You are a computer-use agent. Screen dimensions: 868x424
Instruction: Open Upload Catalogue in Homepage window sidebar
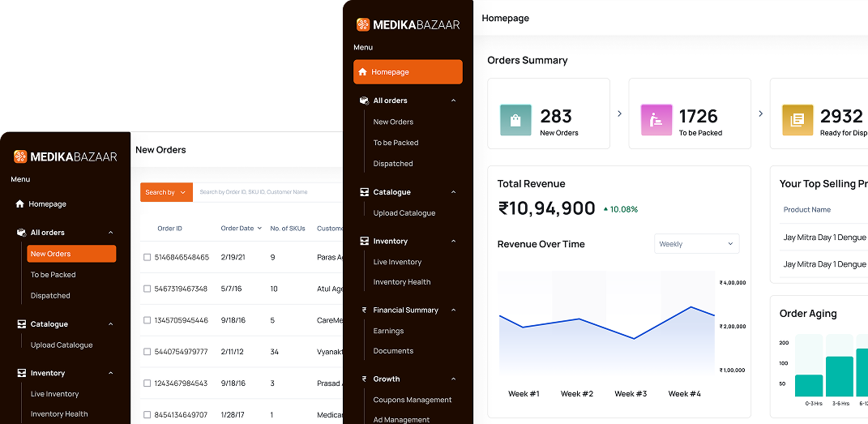pos(404,213)
